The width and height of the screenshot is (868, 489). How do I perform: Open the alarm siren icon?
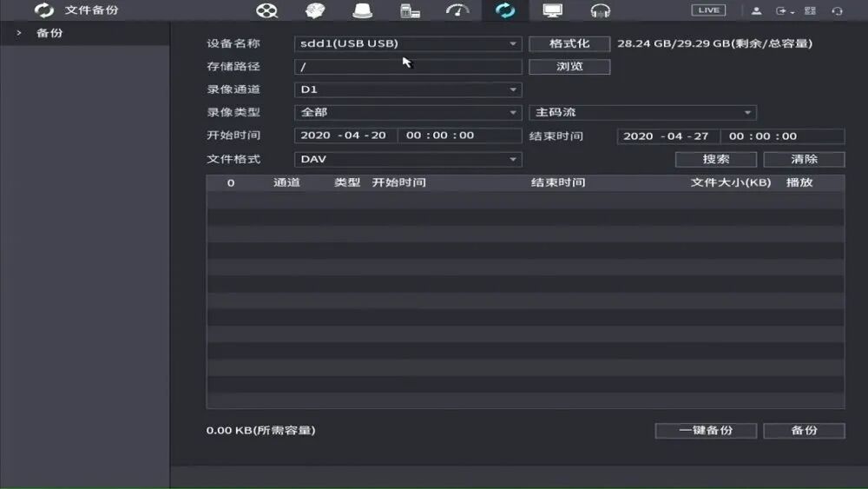click(x=363, y=10)
